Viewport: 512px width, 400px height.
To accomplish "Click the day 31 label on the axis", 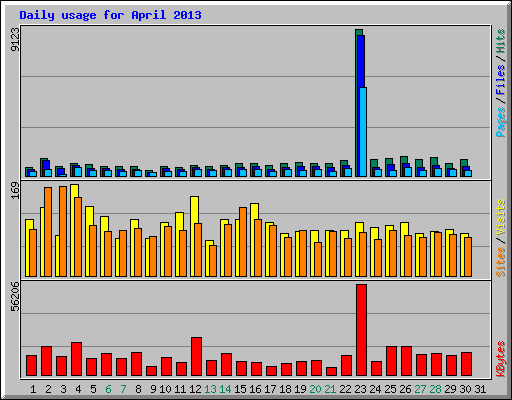I will 480,389.
